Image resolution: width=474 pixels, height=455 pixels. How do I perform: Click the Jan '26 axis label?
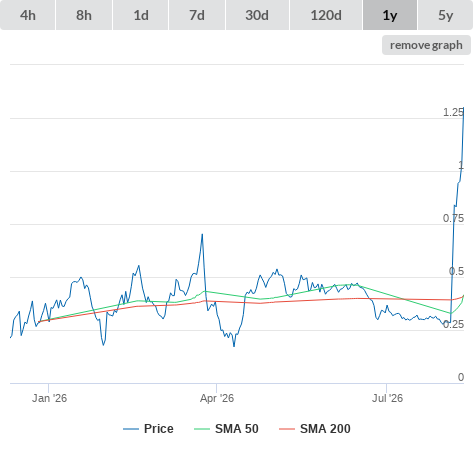coord(49,398)
